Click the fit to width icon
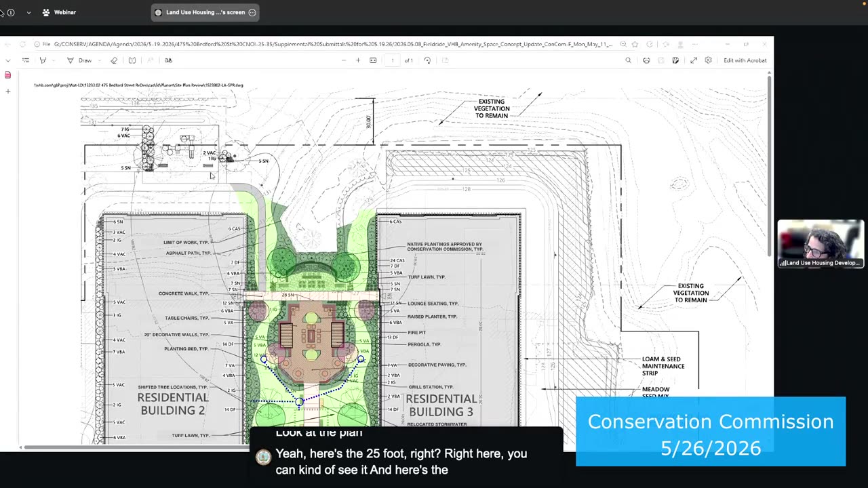Screen dimensions: 868x488 point(373,60)
